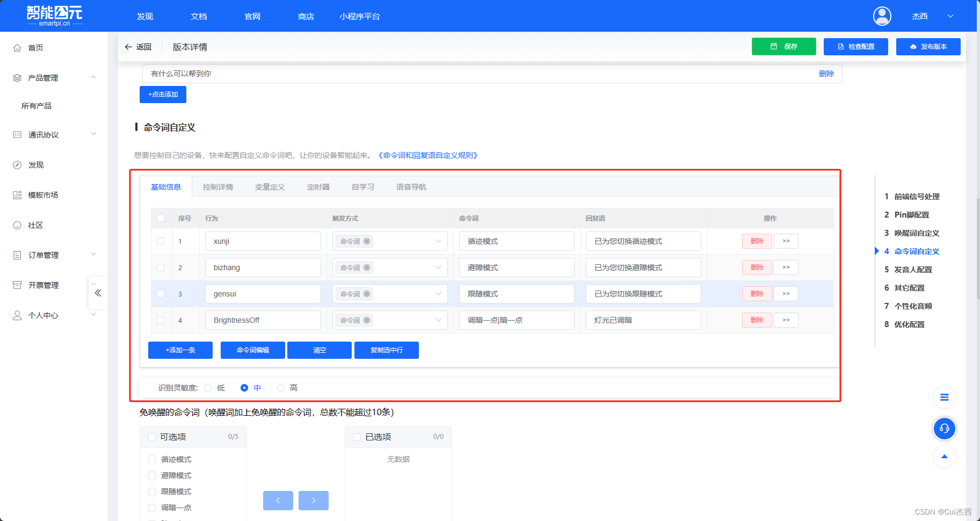Open the floating table-of-contents list icon
The image size is (980, 521).
pos(945,397)
